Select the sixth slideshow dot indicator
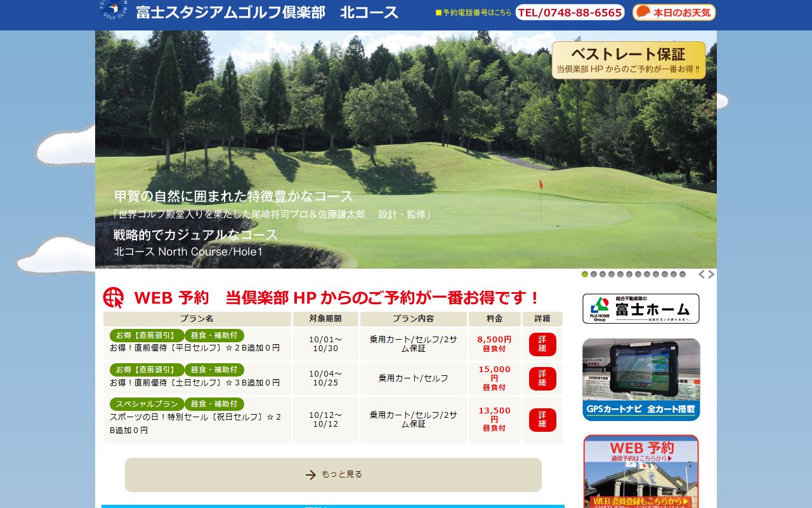The image size is (812, 508). pyautogui.click(x=629, y=274)
